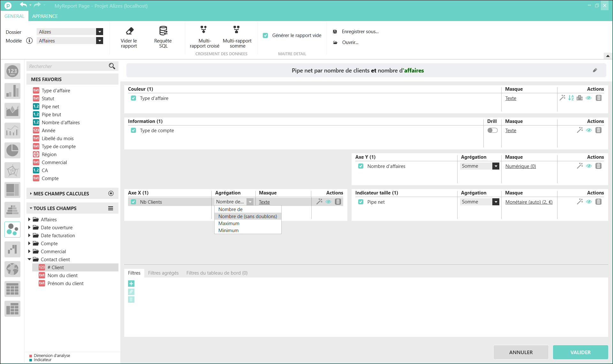
Task: Expand the Affaires folder in field tree
Action: click(29, 219)
